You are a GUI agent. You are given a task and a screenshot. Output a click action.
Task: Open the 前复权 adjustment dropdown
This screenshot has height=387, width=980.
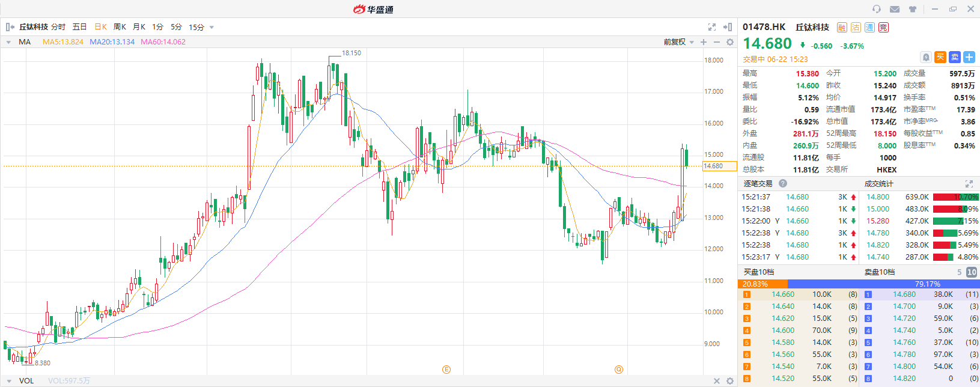(678, 42)
